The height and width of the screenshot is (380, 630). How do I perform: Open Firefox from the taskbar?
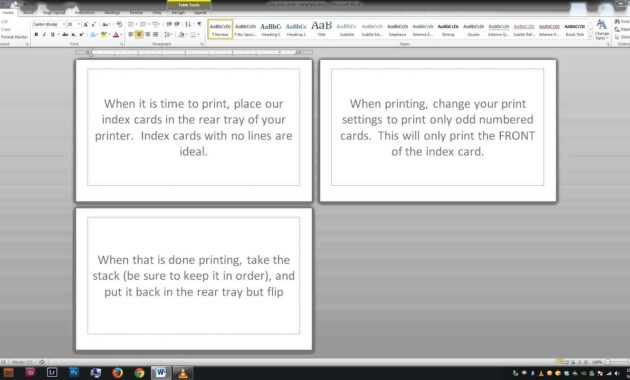click(117, 373)
